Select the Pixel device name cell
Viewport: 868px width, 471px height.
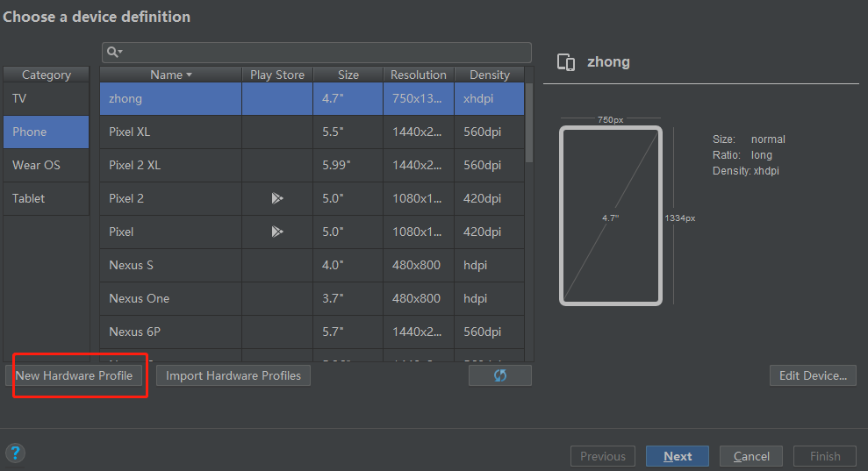[x=170, y=232]
